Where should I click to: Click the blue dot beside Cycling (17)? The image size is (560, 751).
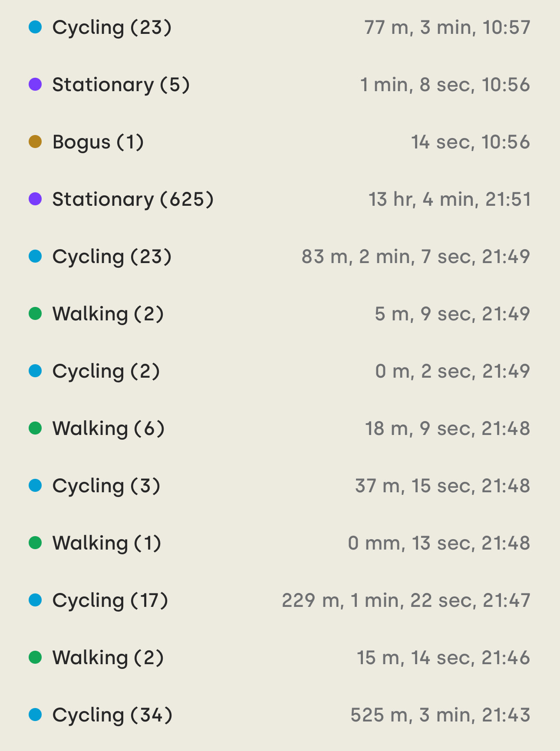tap(35, 600)
